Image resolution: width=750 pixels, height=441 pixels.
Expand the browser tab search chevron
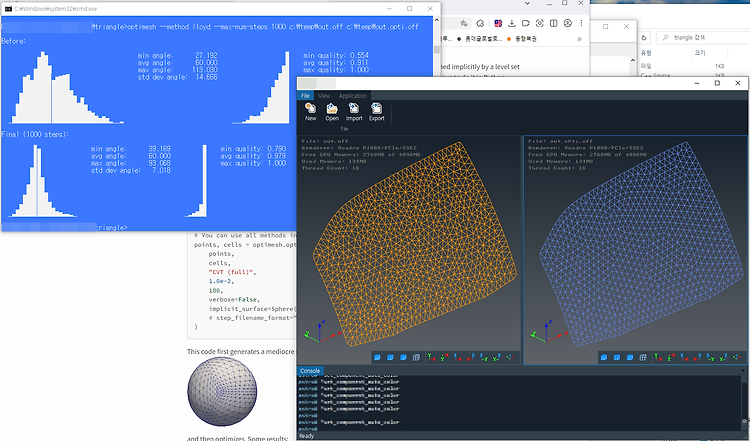point(527,3)
